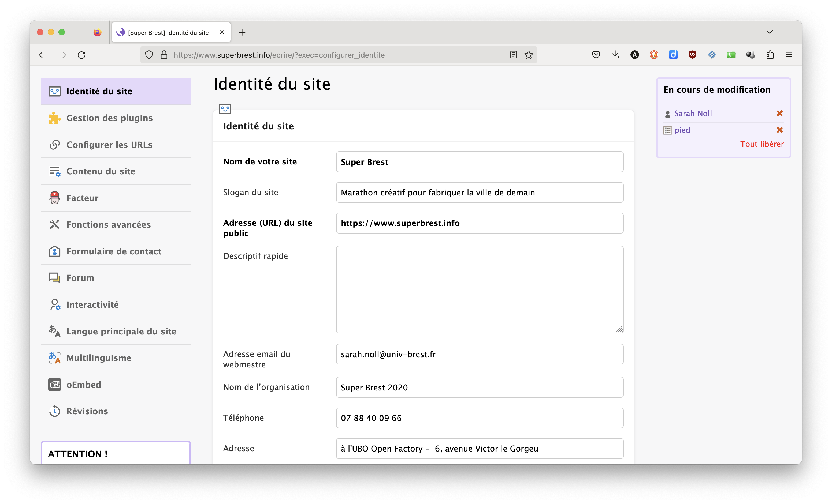This screenshot has height=504, width=832.
Task: Click the Nom de l'organisation field
Action: click(x=480, y=387)
